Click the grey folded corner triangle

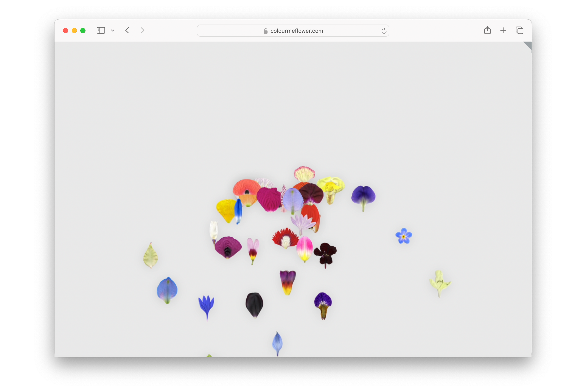(x=528, y=45)
